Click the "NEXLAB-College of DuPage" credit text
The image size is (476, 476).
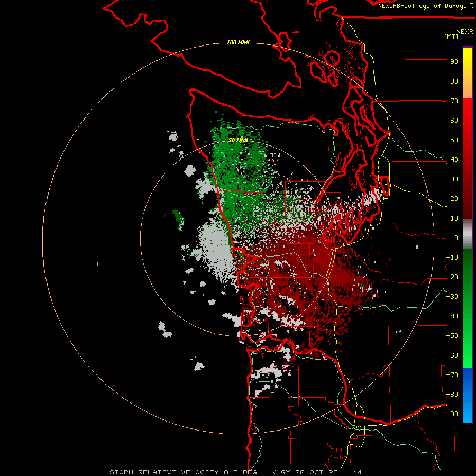coord(422,6)
